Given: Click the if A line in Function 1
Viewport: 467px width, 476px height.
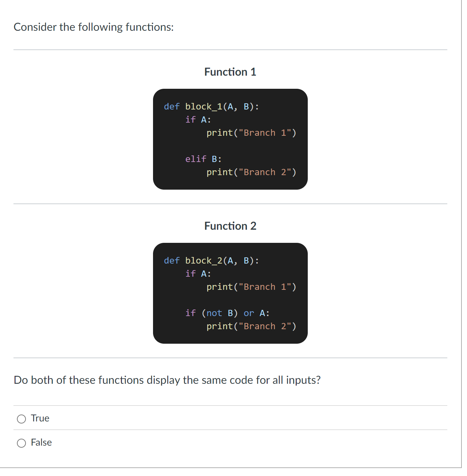Looking at the screenshot, I should [x=198, y=120].
